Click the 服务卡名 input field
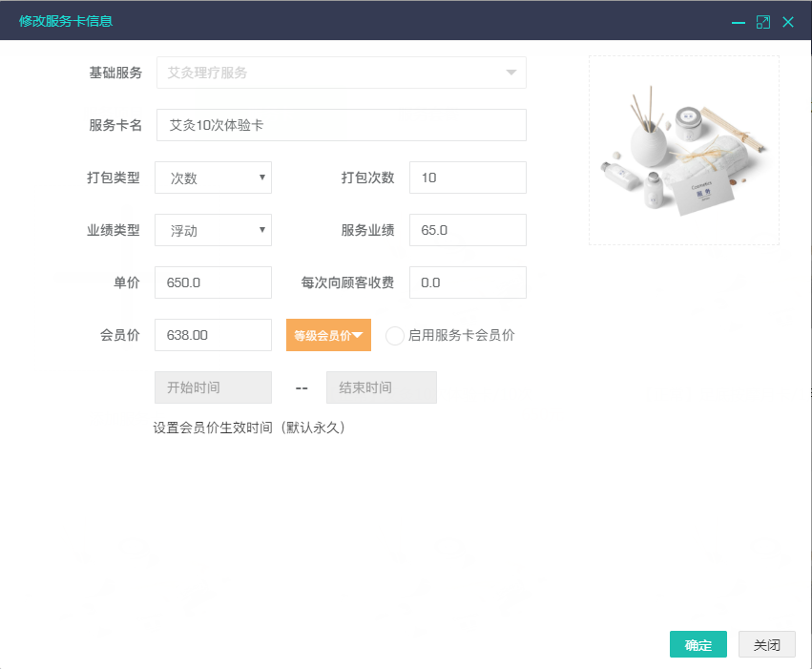The width and height of the screenshot is (812, 669). [x=342, y=125]
